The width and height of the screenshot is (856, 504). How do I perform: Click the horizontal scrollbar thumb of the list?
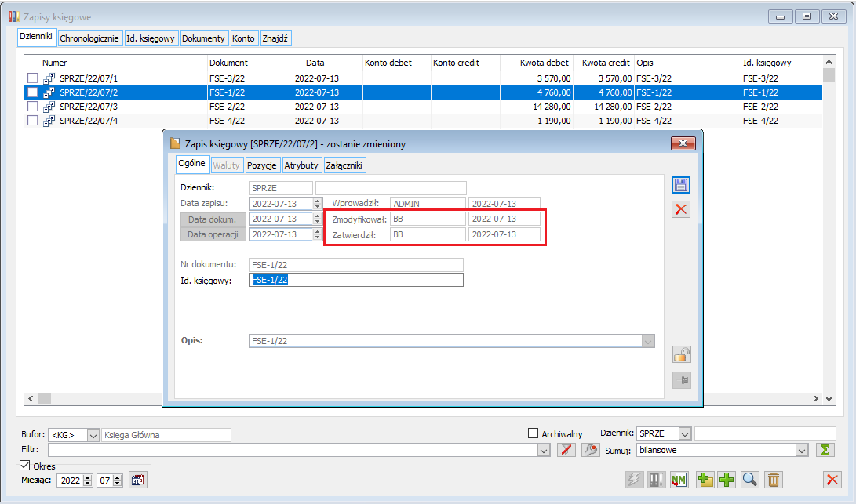click(44, 399)
